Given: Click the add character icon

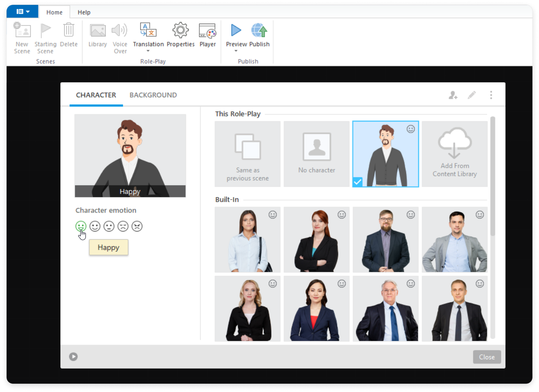Looking at the screenshot, I should click(x=453, y=95).
